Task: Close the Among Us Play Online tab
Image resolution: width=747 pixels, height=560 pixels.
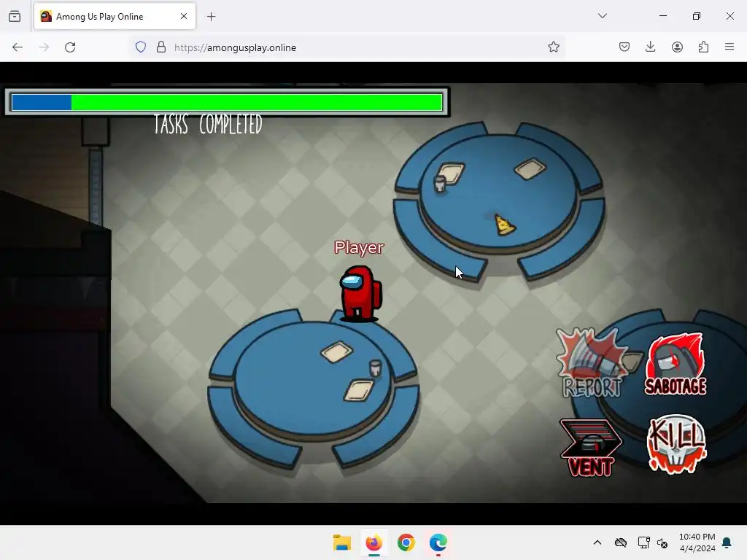Action: pyautogui.click(x=184, y=16)
